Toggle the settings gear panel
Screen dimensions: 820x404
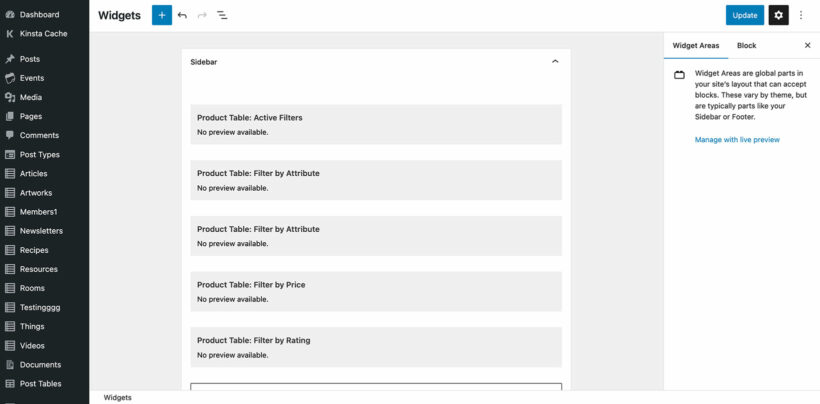[778, 15]
